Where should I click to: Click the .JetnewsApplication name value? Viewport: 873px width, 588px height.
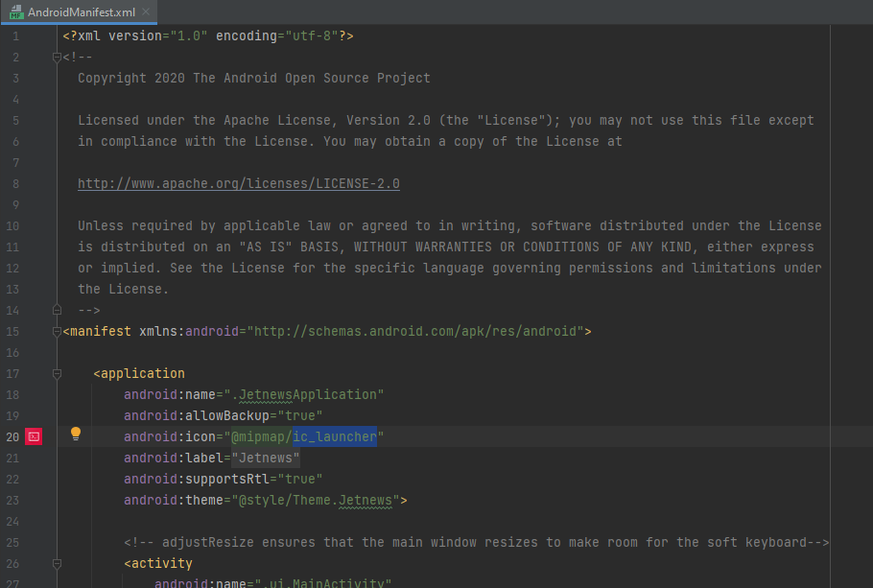(307, 395)
